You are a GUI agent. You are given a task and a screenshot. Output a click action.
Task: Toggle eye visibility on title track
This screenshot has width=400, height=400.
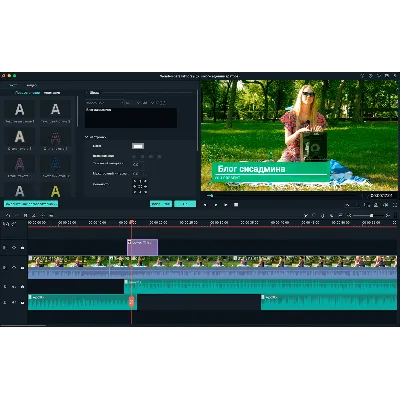pyautogui.click(x=14, y=248)
